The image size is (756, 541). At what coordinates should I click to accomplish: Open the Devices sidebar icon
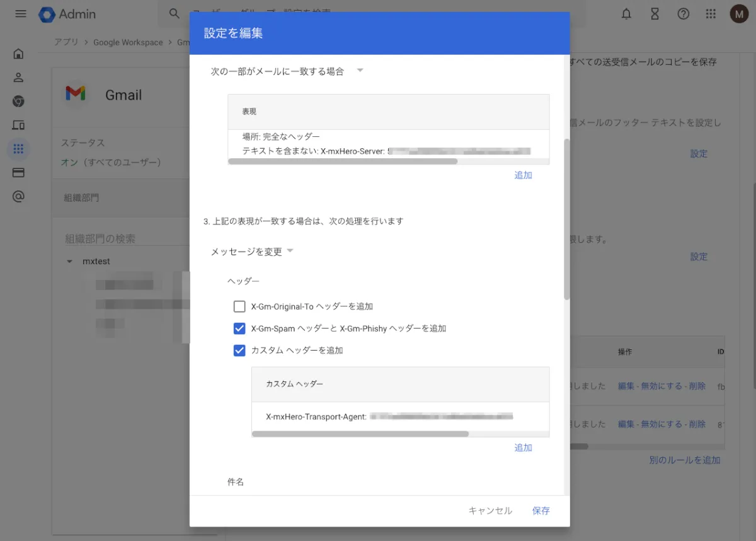click(x=18, y=125)
